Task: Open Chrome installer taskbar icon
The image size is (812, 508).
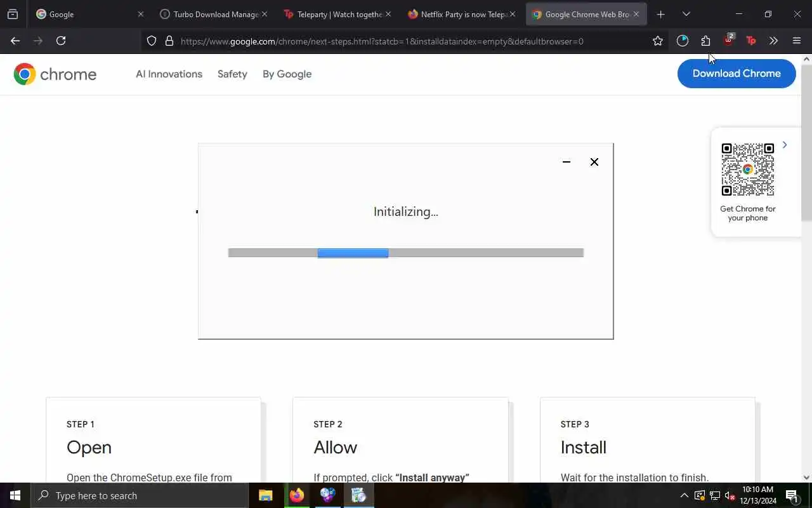Action: (358, 495)
